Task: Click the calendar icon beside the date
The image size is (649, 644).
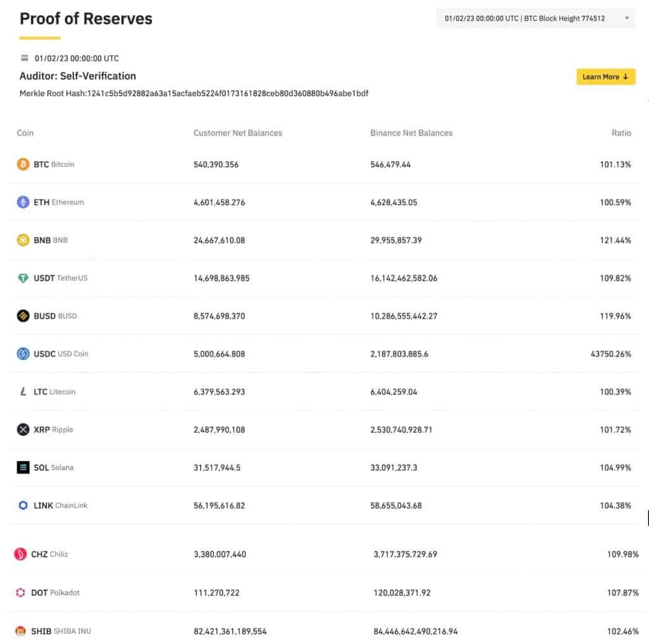Action: coord(25,58)
